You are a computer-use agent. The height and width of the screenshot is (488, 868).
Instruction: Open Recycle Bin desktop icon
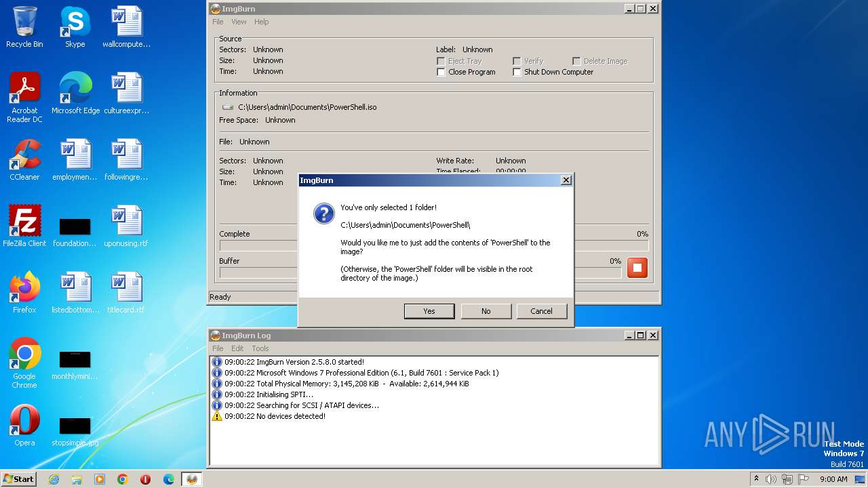pos(24,27)
